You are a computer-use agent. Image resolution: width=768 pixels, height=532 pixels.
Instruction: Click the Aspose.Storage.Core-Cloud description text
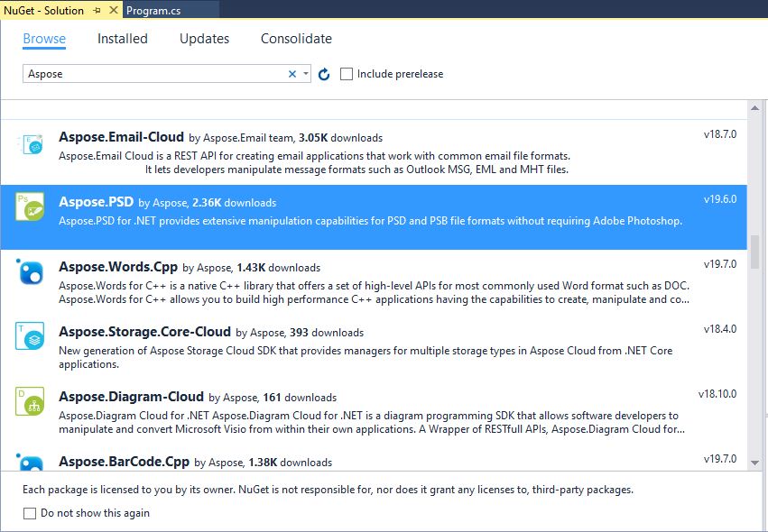[x=365, y=357]
